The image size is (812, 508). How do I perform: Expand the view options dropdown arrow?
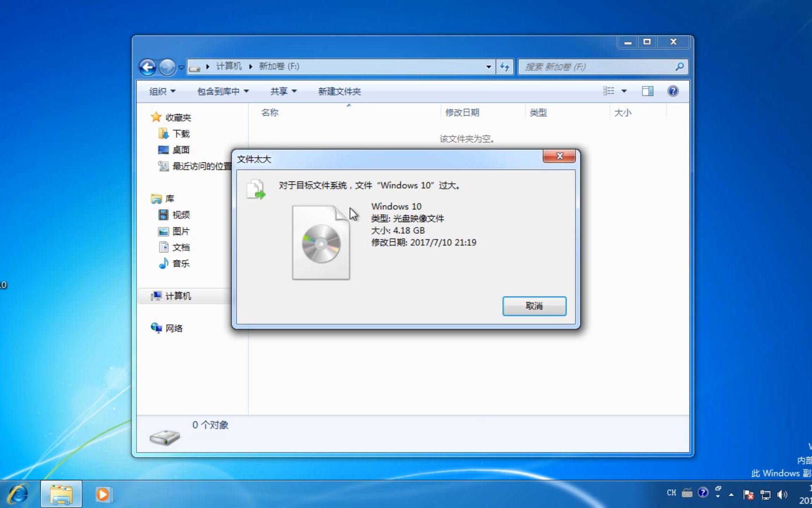click(624, 91)
